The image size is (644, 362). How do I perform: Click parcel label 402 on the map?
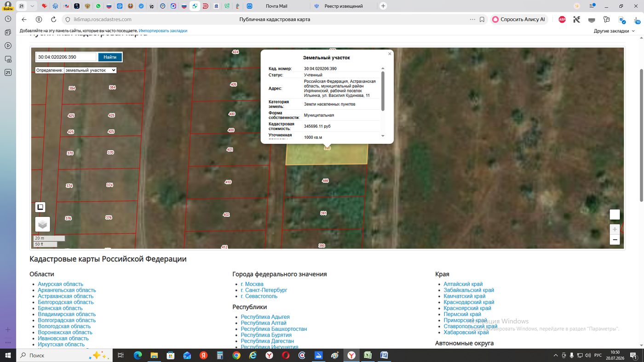click(x=226, y=215)
